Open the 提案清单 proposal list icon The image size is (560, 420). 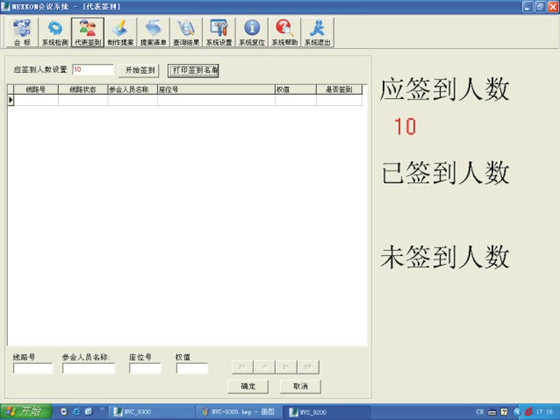point(153,32)
